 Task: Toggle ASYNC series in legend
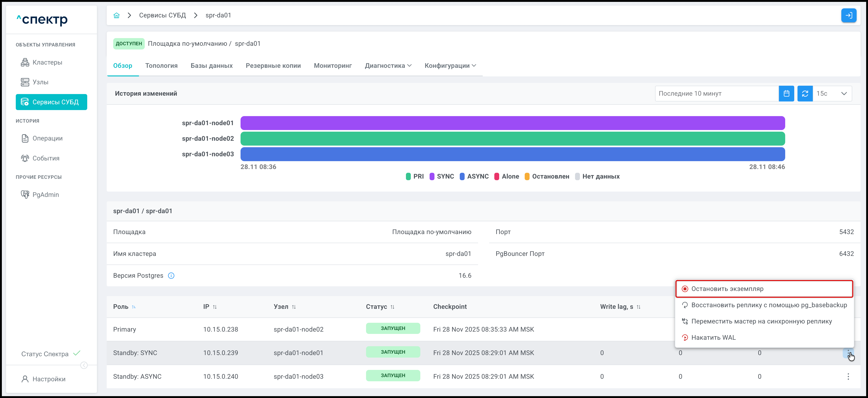pyautogui.click(x=474, y=176)
